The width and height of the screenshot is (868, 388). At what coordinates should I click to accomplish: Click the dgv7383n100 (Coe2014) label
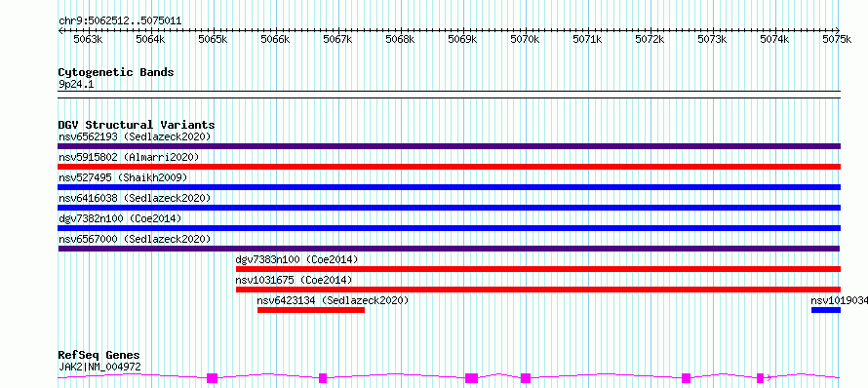pos(296,259)
